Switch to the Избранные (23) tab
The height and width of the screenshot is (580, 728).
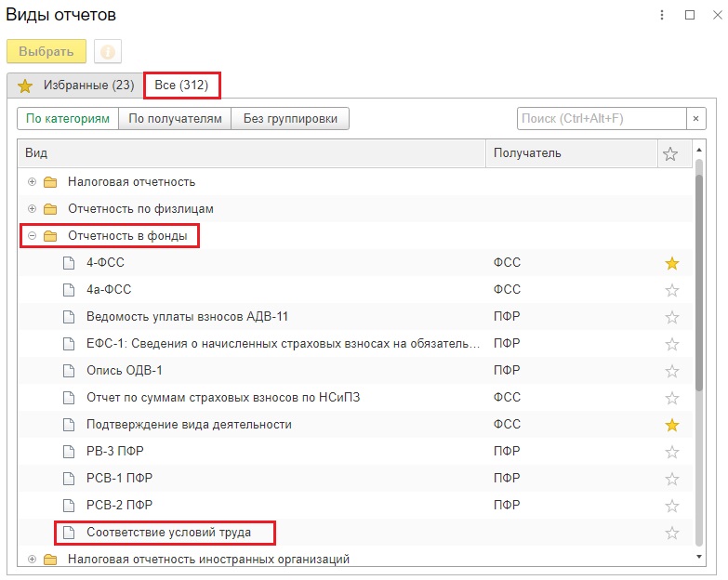75,86
